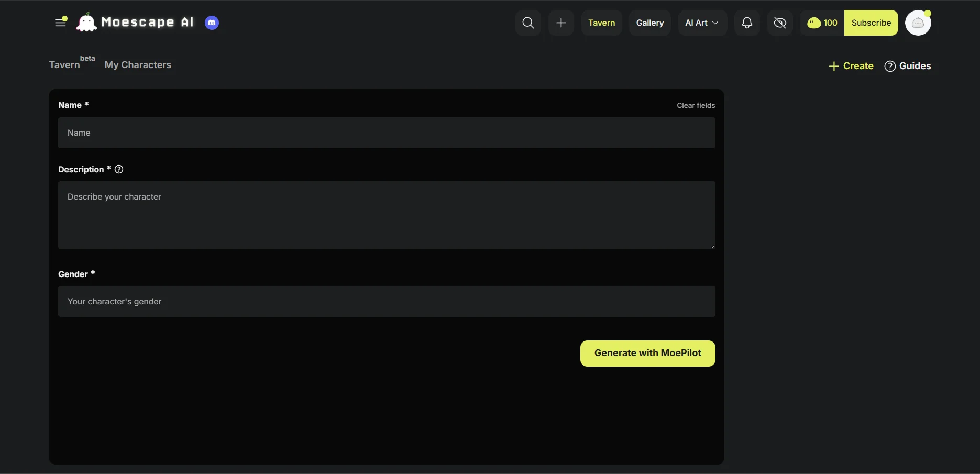
Task: Open the Discord server link icon
Action: point(212,23)
